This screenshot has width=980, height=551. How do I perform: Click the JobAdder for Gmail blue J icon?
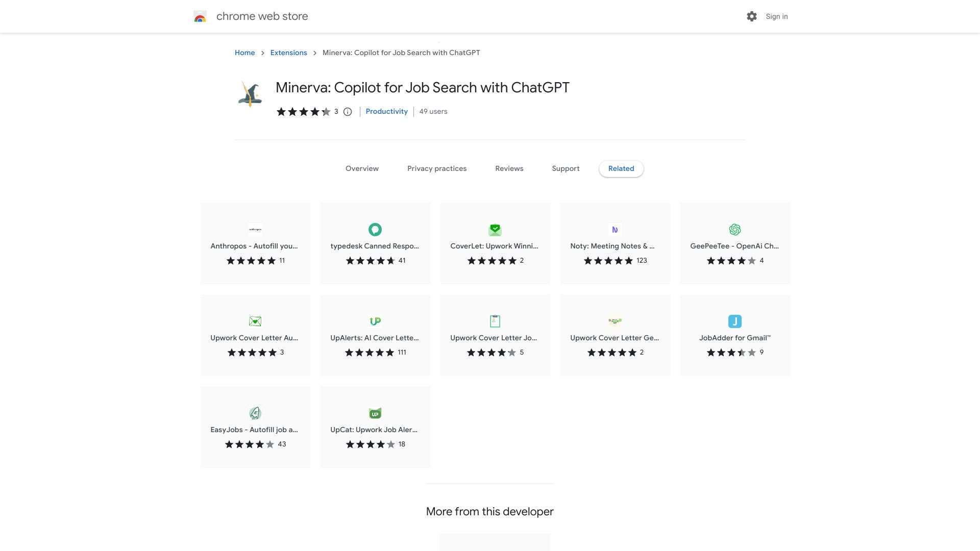point(735,321)
